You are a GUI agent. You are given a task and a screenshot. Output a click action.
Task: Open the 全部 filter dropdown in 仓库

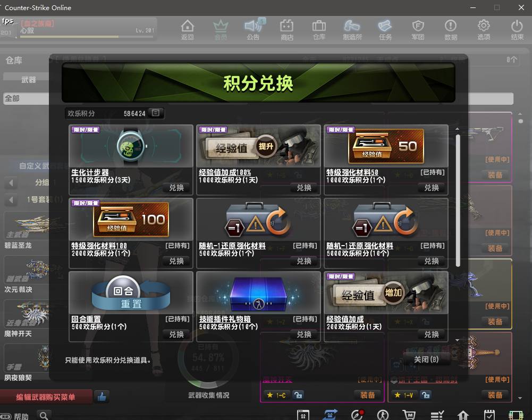click(x=27, y=98)
